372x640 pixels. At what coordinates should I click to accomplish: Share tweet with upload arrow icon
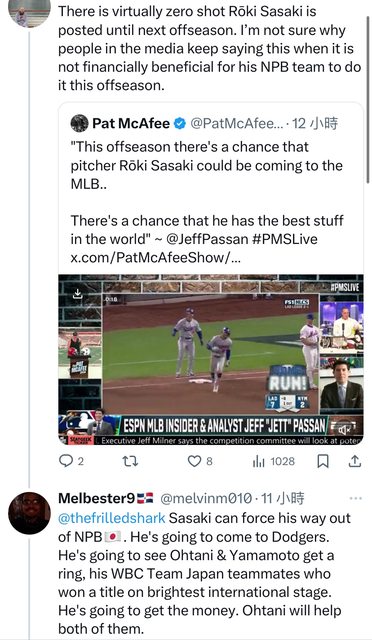(x=355, y=461)
